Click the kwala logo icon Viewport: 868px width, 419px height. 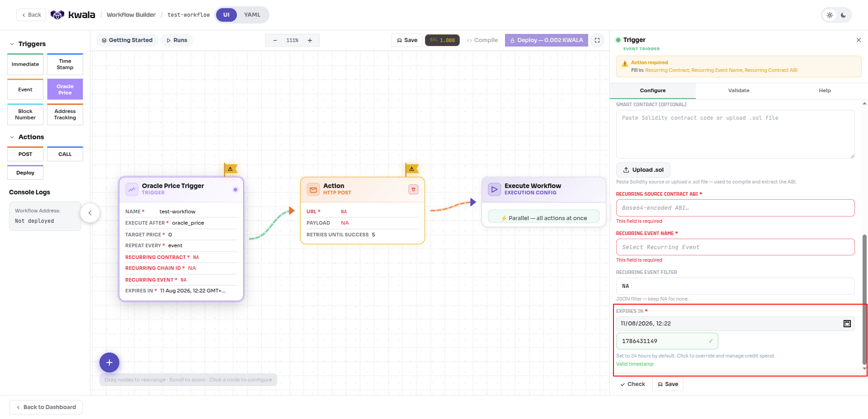[x=57, y=15]
